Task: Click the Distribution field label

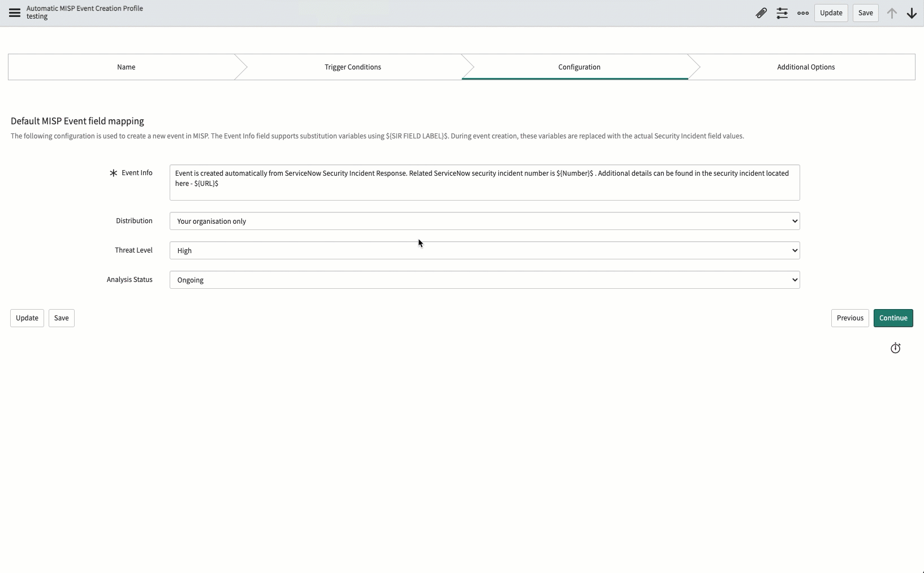Action: click(x=134, y=221)
